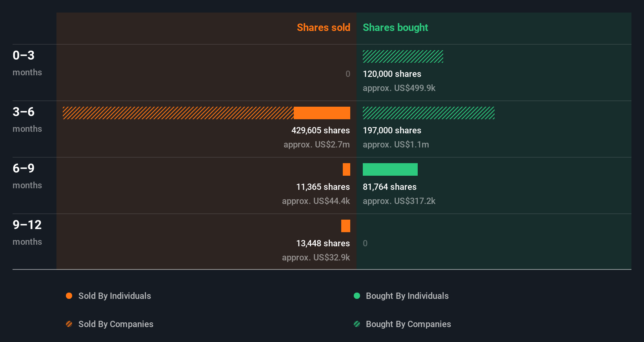Click the 0–3 months row label
Image resolution: width=644 pixels, height=342 pixels.
(27, 63)
